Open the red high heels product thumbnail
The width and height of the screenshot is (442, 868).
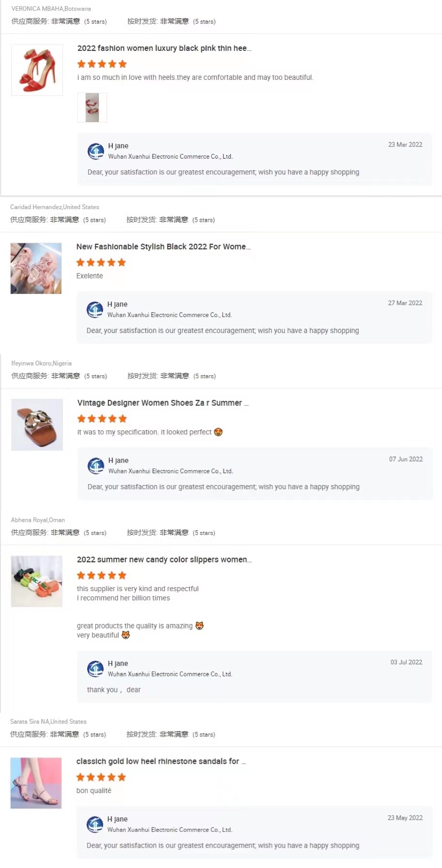coord(37,70)
